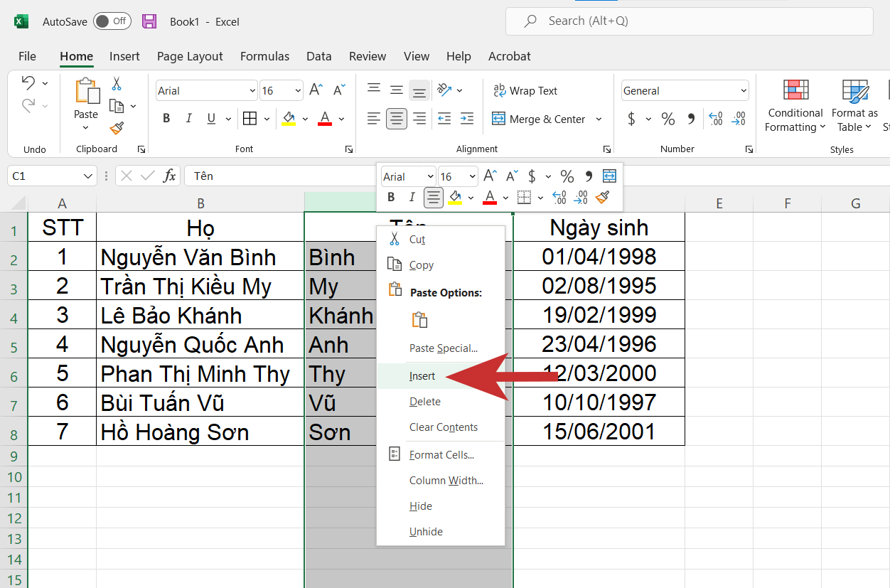This screenshot has height=588, width=890.
Task: Toggle Center alignment in ribbon
Action: tap(397, 119)
